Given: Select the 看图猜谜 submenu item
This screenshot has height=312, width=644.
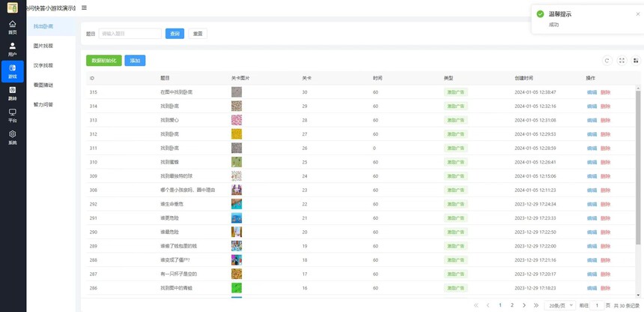Looking at the screenshot, I should 43,85.
